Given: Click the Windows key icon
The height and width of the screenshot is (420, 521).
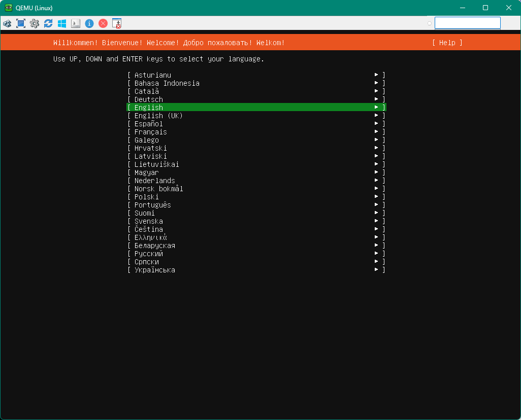Looking at the screenshot, I should 62,23.
